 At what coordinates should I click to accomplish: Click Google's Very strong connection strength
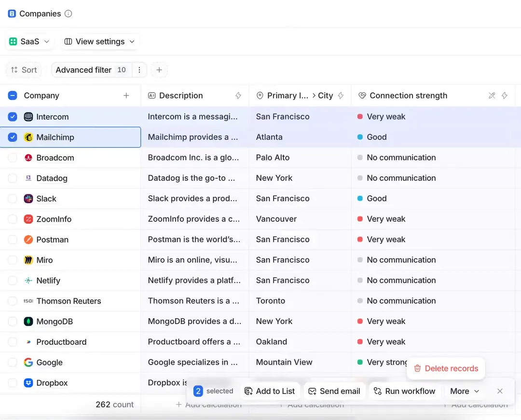tap(382, 363)
